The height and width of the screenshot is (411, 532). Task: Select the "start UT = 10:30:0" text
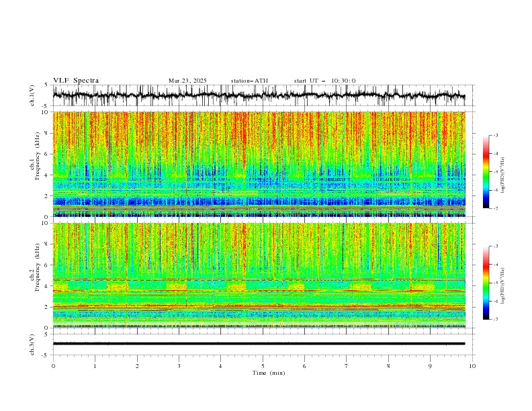(x=324, y=81)
